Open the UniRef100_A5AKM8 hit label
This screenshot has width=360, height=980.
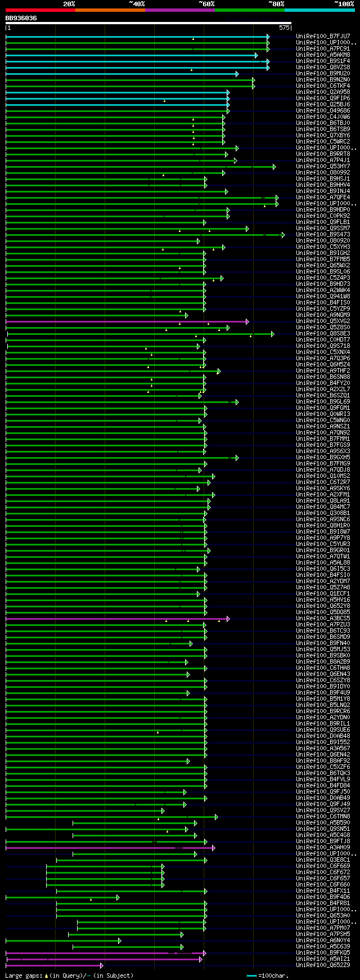(323, 55)
